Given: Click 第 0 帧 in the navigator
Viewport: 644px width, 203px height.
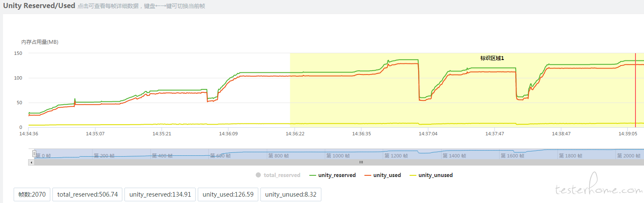Looking at the screenshot, I should (43, 156).
